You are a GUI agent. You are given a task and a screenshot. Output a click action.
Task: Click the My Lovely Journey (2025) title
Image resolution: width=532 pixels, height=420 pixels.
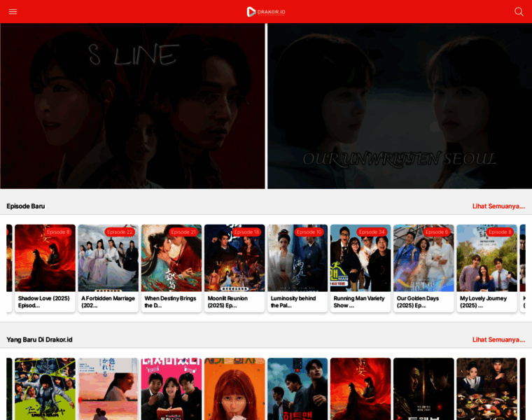click(483, 302)
